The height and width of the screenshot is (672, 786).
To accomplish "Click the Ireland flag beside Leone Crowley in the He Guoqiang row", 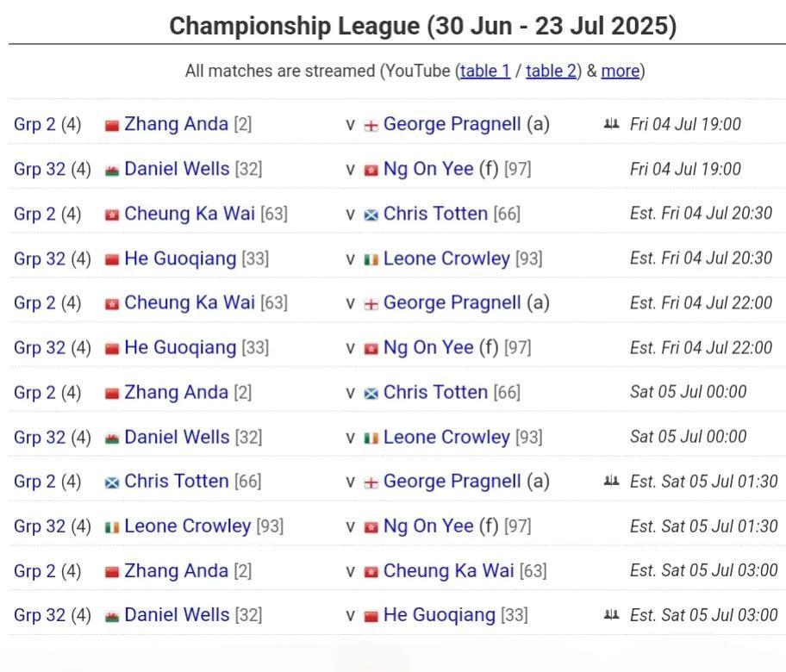I will (x=371, y=260).
